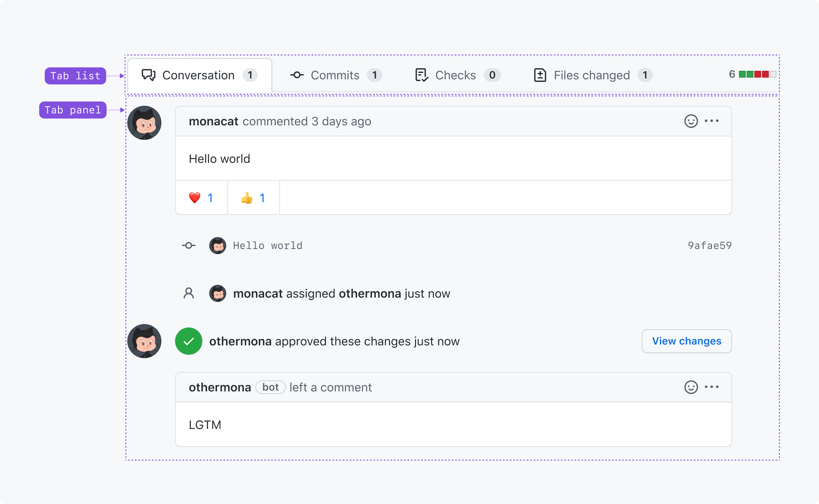Open the othermona assignee link in the assigned event

point(370,294)
